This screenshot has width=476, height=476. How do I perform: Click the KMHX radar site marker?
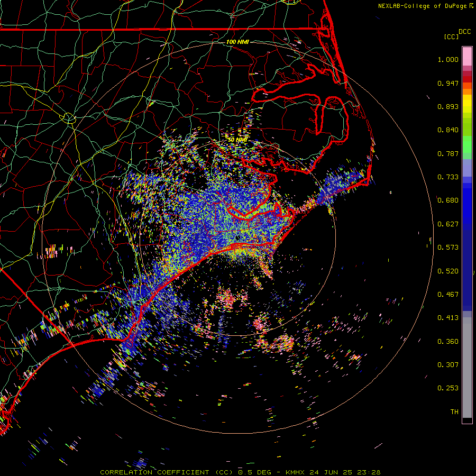[x=237, y=239]
